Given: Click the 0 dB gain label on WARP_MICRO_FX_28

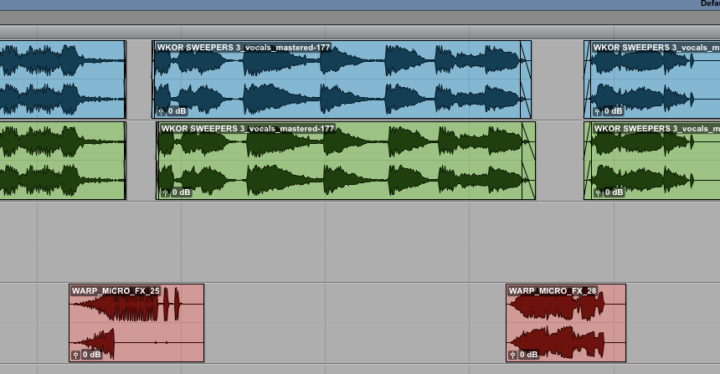Looking at the screenshot, I should [529, 355].
